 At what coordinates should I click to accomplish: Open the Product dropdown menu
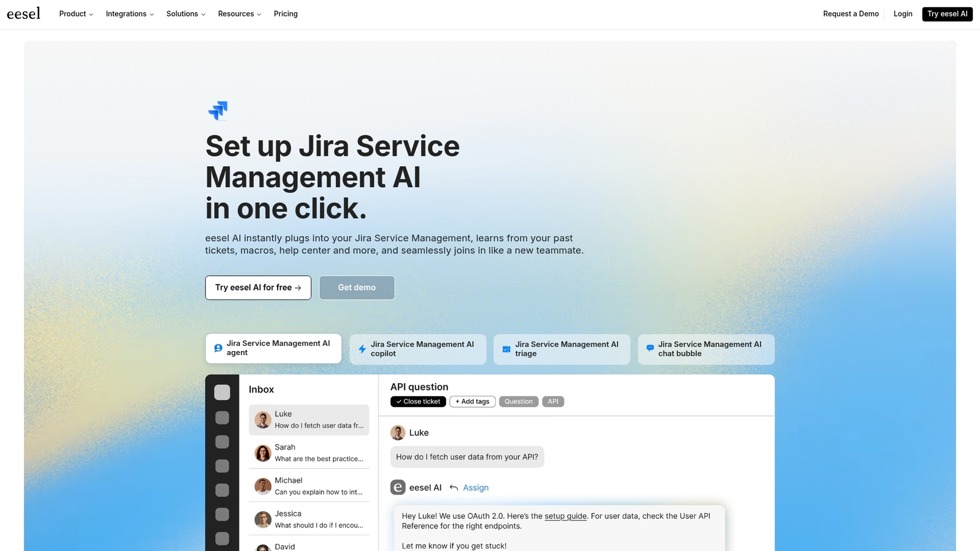coord(75,13)
